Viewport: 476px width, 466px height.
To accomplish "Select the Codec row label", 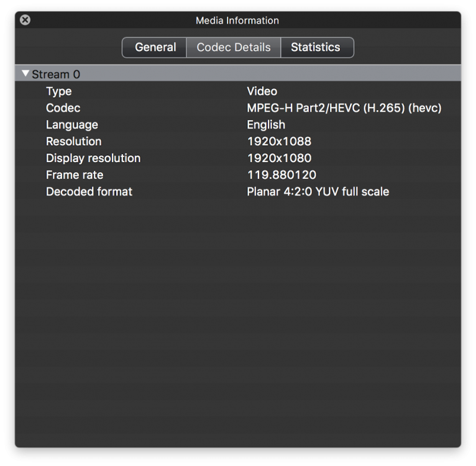I will pyautogui.click(x=63, y=108).
